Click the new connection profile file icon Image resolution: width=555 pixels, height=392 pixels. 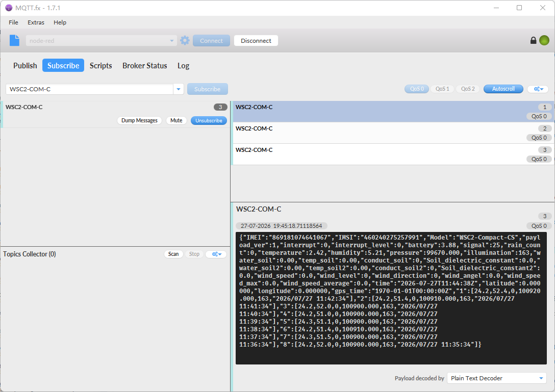[x=14, y=40]
